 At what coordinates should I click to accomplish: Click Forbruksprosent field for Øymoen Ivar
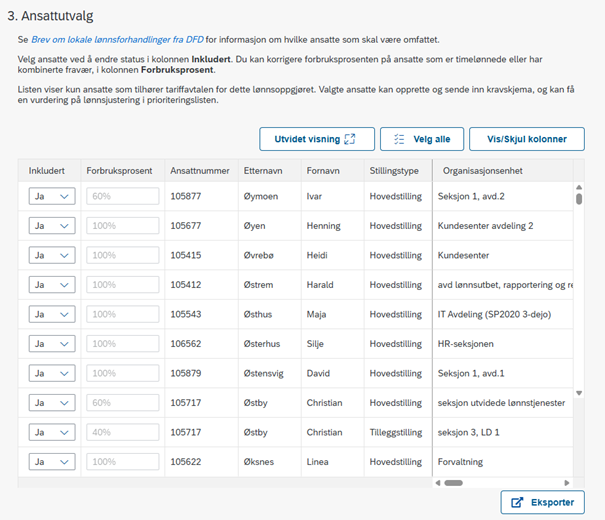point(123,196)
